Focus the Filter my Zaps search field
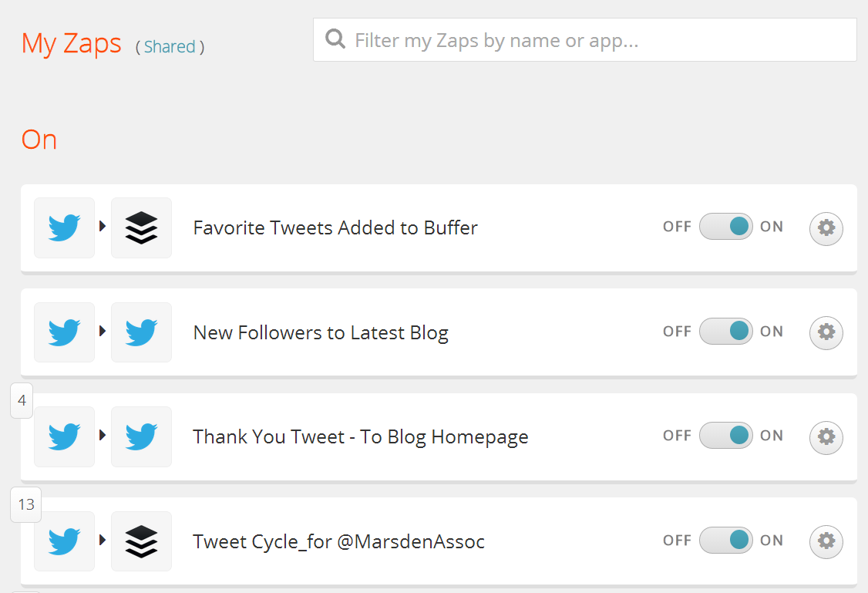This screenshot has height=593, width=868. (x=584, y=40)
